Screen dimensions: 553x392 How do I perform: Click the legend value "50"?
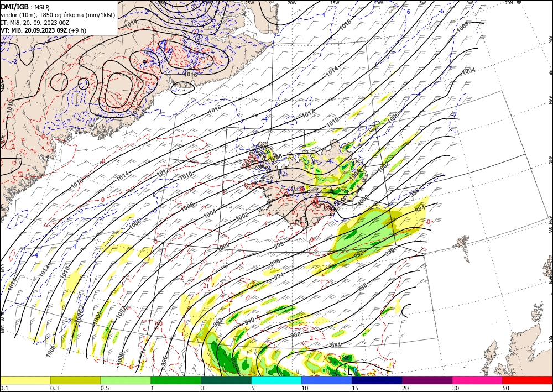pyautogui.click(x=506, y=388)
